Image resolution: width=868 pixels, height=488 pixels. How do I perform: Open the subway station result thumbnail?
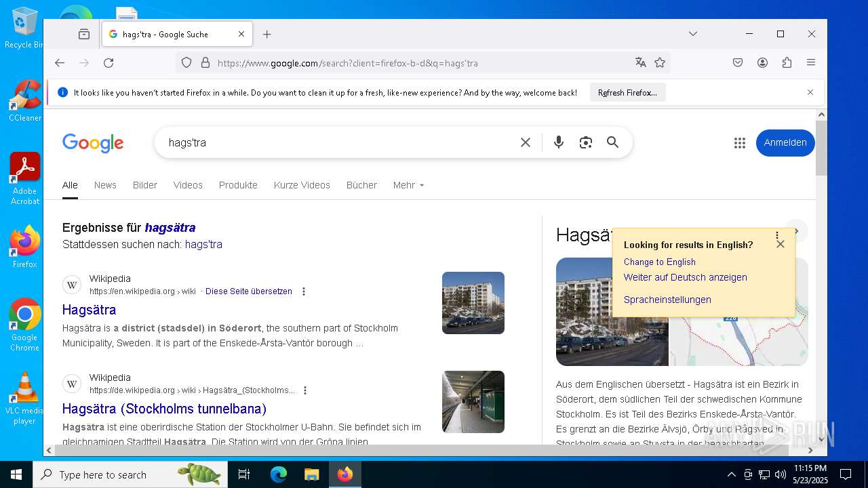click(x=473, y=402)
